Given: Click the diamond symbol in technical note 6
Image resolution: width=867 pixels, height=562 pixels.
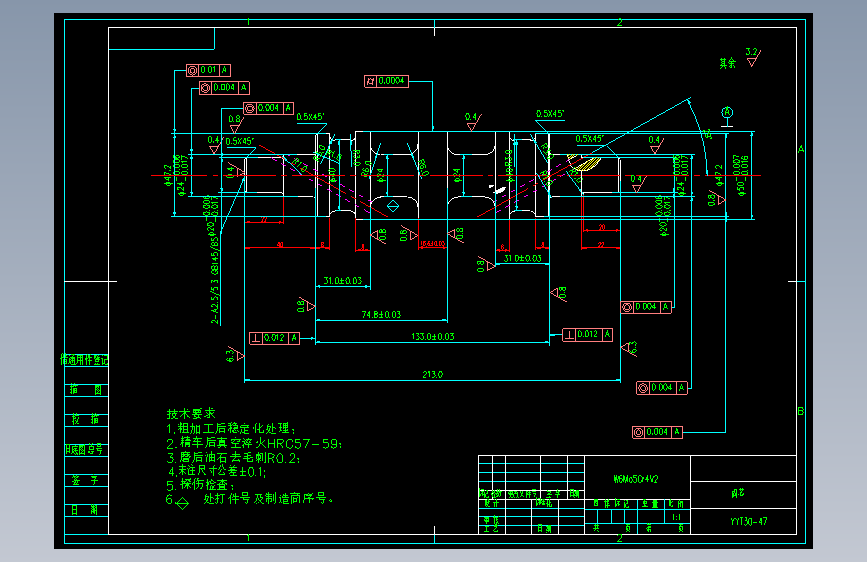Looking at the screenshot, I should pos(182,503).
